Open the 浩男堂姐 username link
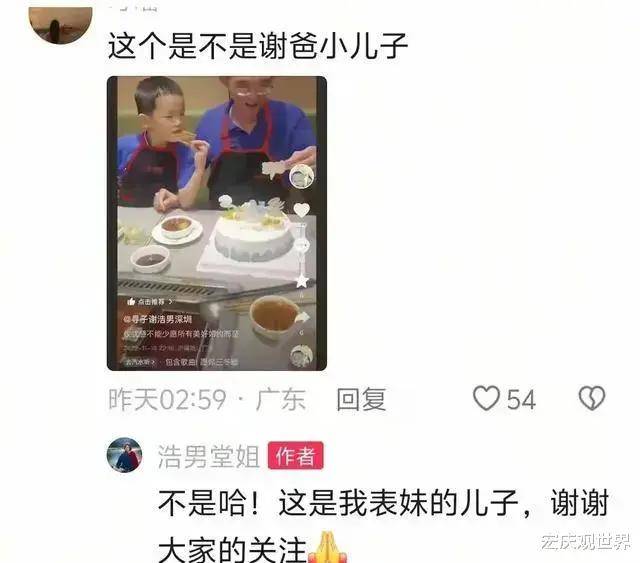Screen dimensions: 640x563 point(209,456)
